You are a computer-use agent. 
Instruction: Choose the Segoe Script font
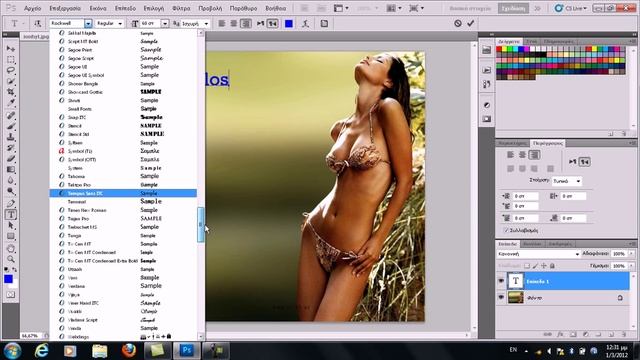point(123,58)
